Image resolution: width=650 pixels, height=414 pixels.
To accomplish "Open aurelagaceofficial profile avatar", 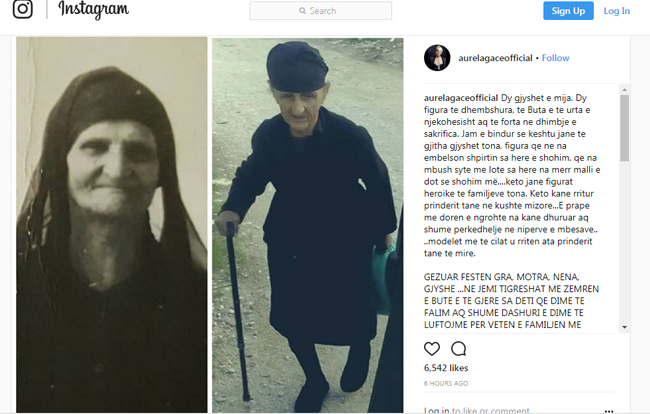I will pos(437,58).
